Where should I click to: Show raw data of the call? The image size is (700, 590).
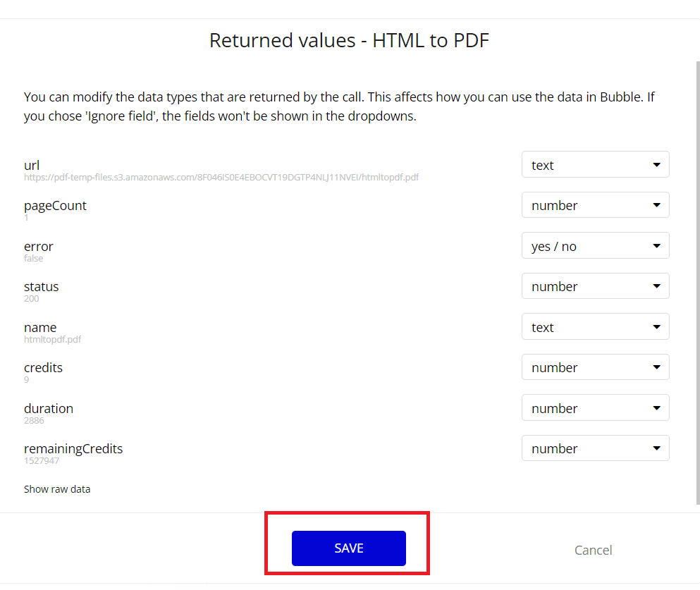click(x=57, y=489)
